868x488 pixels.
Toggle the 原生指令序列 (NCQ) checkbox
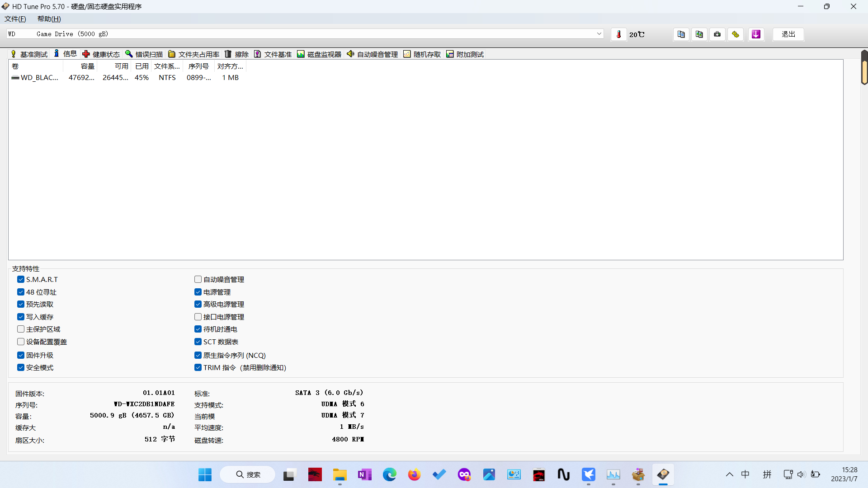[198, 356]
